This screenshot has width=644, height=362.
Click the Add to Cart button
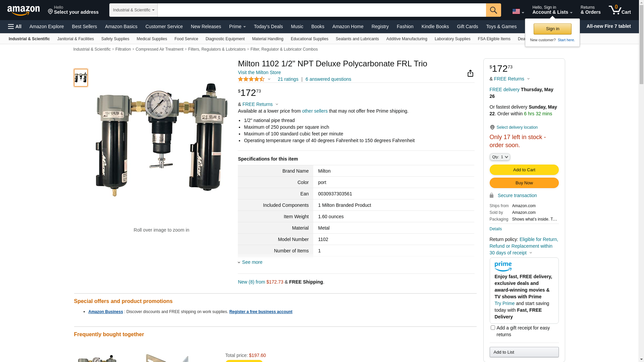coord(524,170)
